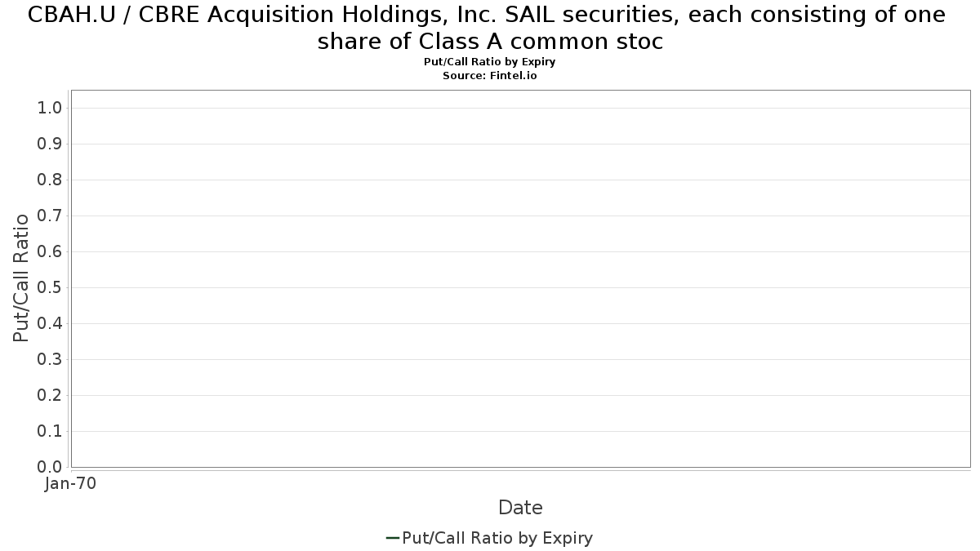Click the green legend line marker
Viewport: 980px width, 551px height.
[392, 538]
